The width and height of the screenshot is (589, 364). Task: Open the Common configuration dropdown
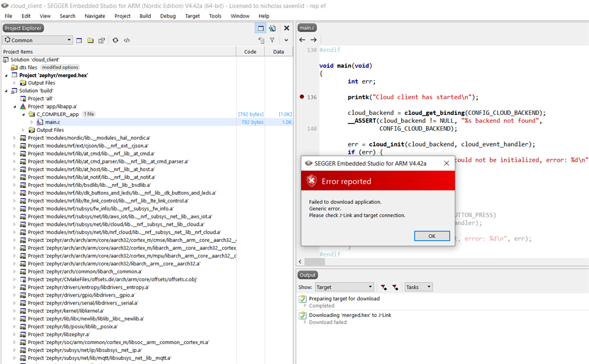37,40
